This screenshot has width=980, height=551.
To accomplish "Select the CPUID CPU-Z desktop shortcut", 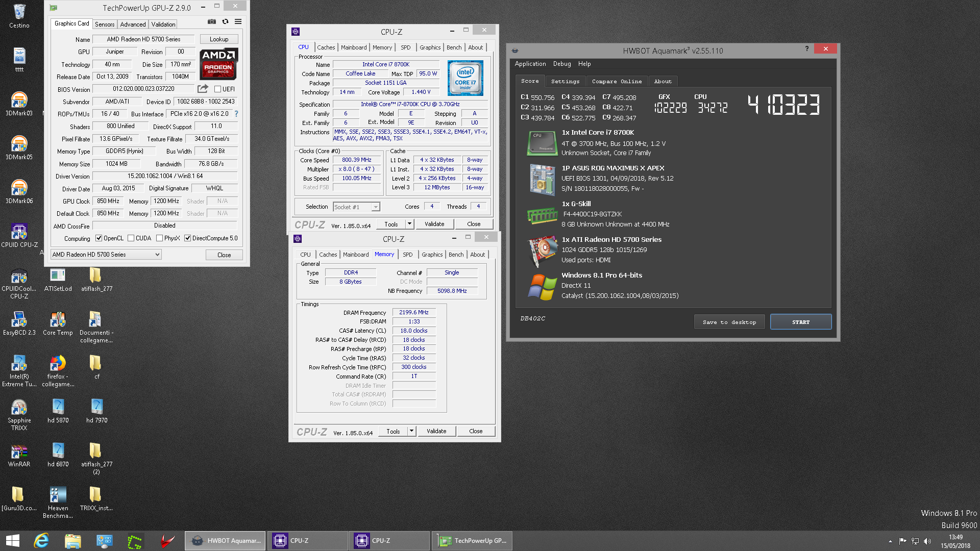I will pos(19,235).
